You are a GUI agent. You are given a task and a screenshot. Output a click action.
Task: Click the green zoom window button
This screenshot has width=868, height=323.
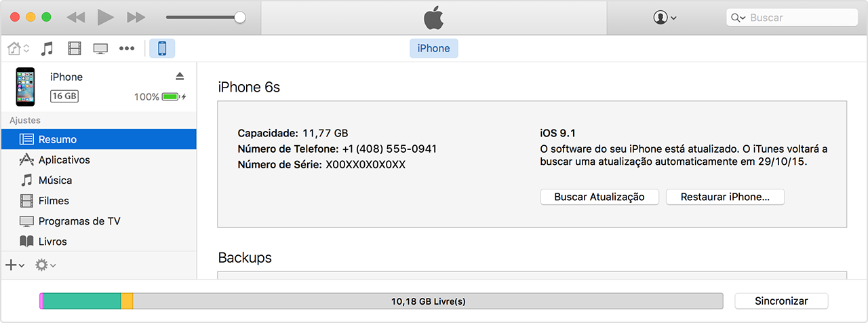click(46, 17)
